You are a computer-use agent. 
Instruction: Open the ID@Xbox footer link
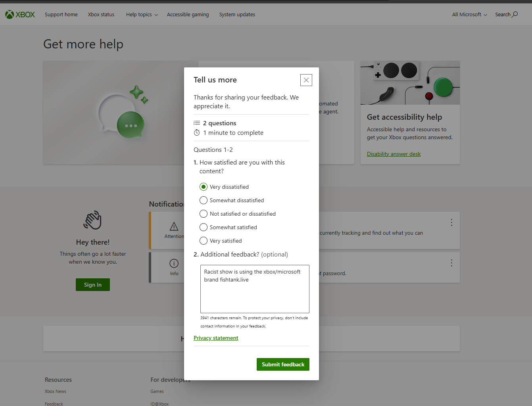point(159,404)
